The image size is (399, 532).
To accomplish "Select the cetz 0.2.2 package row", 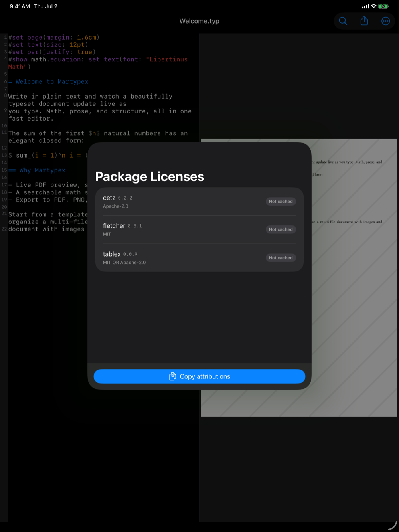I will (x=199, y=202).
